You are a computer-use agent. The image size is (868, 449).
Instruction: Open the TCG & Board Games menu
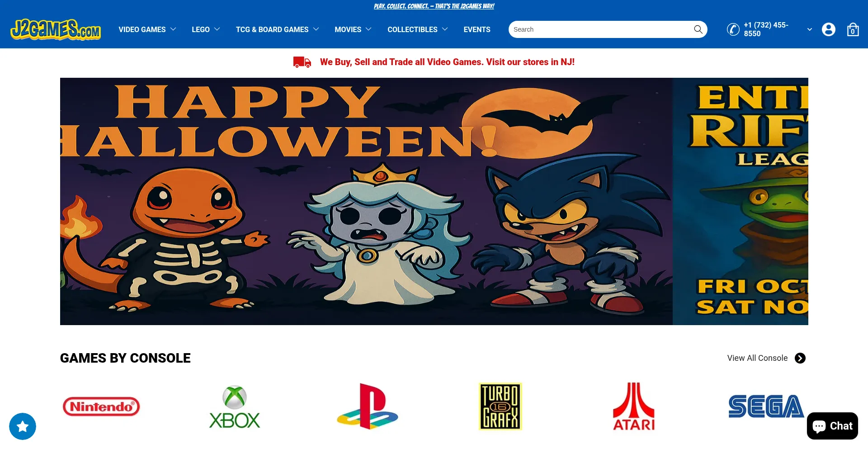pos(272,29)
